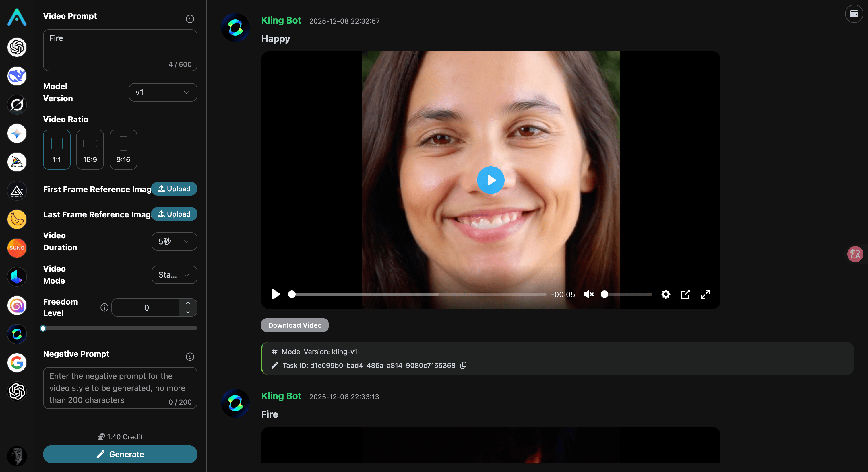Open the wallet icon at top right

[x=854, y=14]
